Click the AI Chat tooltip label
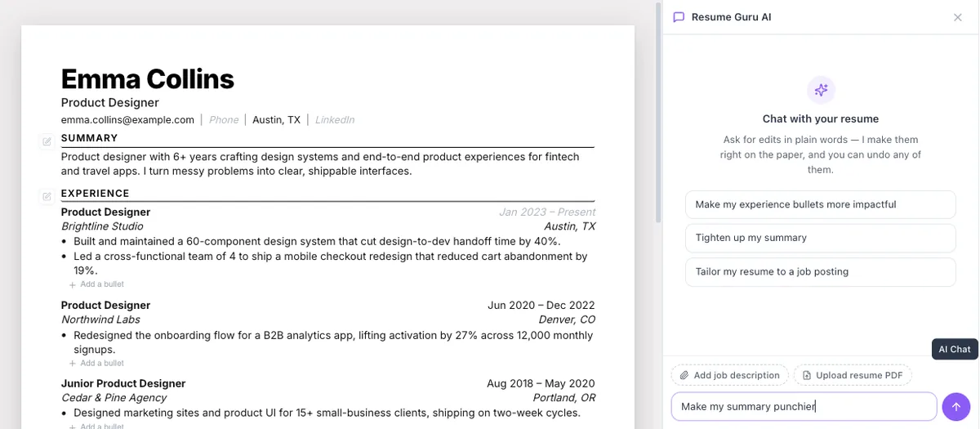 [955, 349]
